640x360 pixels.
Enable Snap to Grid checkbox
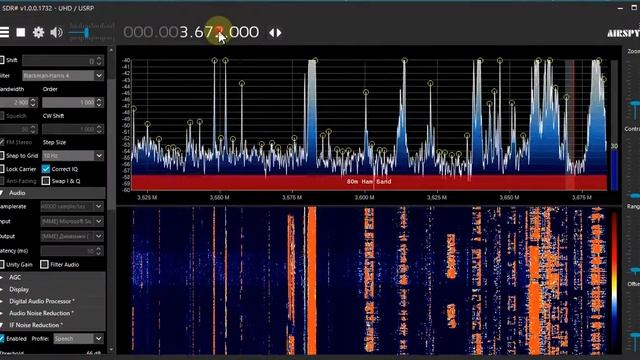(2, 156)
